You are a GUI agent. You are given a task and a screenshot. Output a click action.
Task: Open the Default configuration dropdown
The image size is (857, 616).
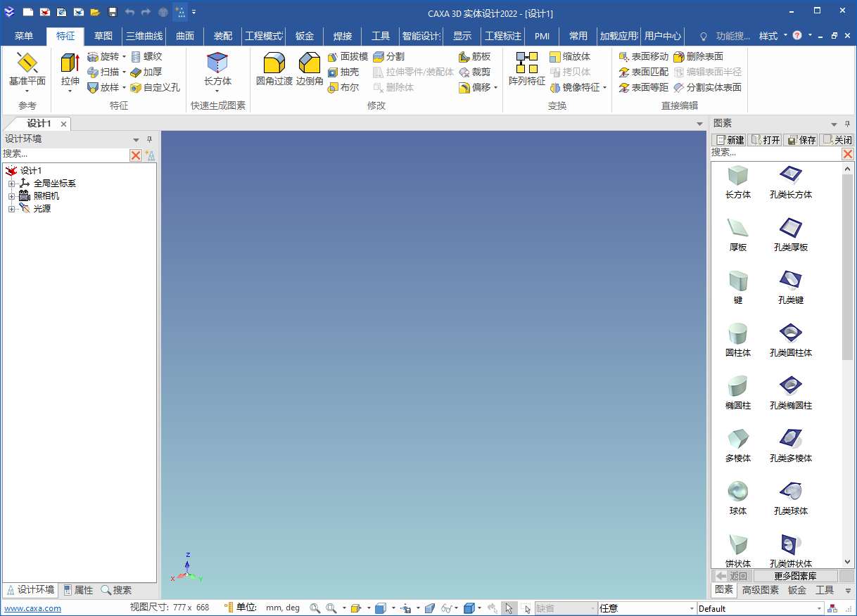(x=819, y=608)
